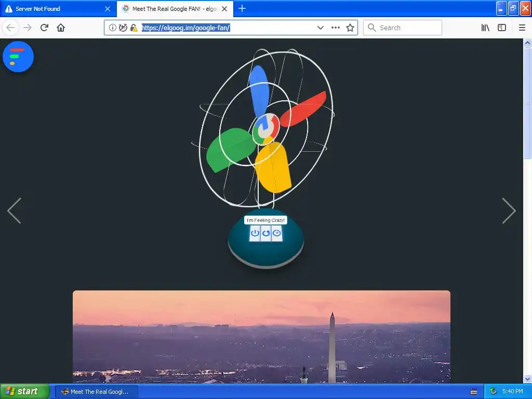Screen dimensions: 532x399
Task: Click the vertical scrollbar thumb
Action: [x=527, y=102]
